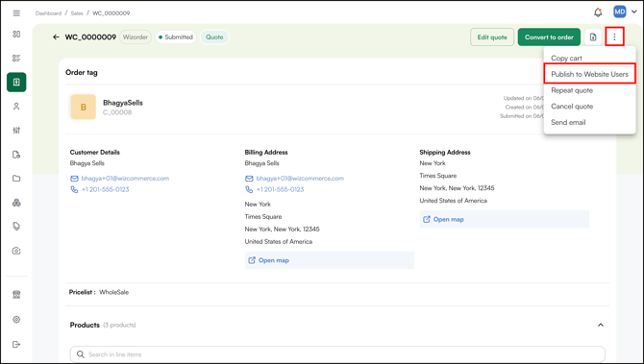Image resolution: width=644 pixels, height=364 pixels.
Task: Click the logout icon in sidebar
Action: click(16, 344)
